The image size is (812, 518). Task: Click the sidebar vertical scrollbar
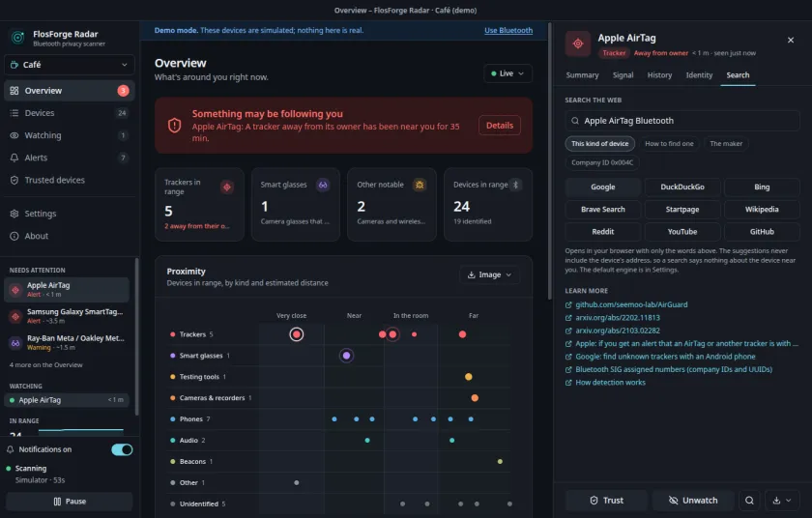136,336
